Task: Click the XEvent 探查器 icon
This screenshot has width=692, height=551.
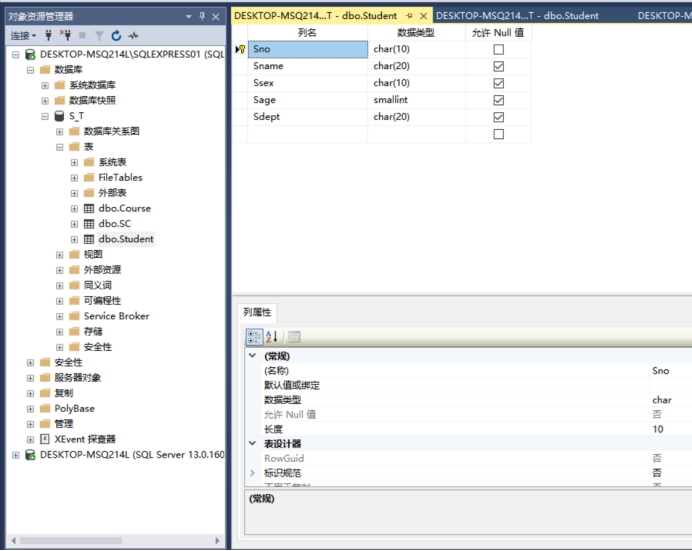Action: 45,439
